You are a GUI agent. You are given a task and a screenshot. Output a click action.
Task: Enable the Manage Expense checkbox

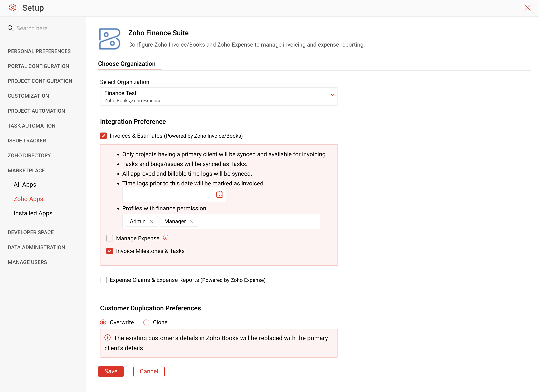[x=110, y=238]
